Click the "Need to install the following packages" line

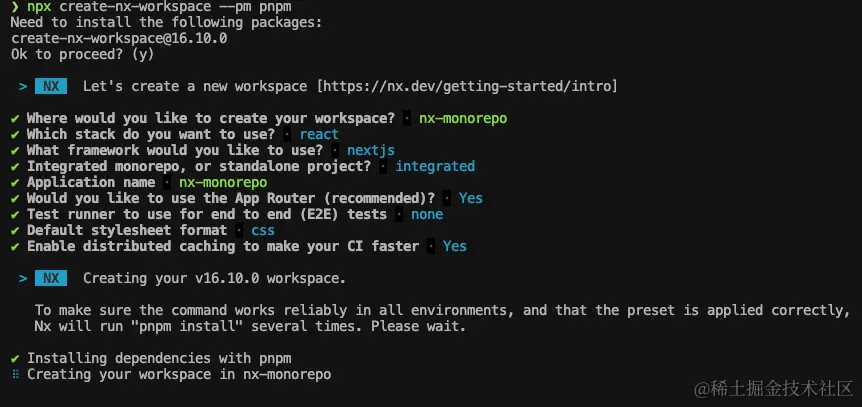(x=166, y=23)
